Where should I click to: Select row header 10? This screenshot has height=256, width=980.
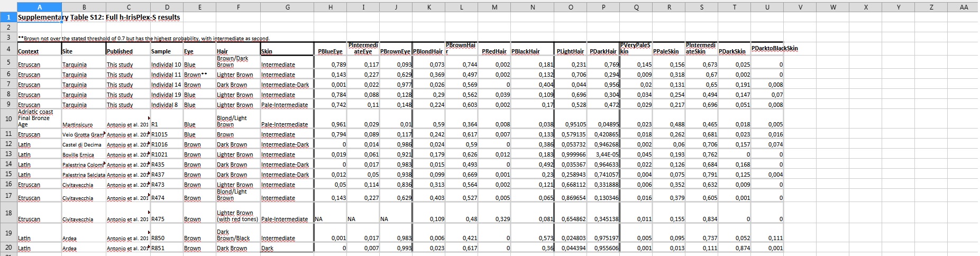[8, 118]
